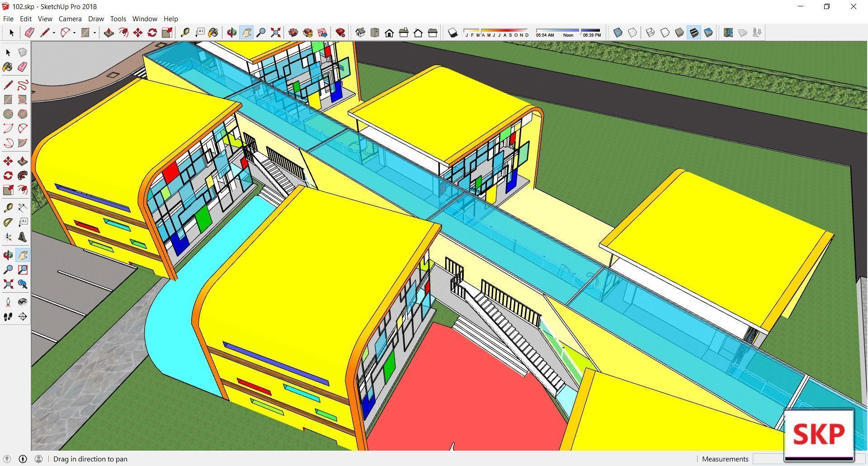Activate the Follow Me tool
Viewport: 868px width, 466px height.
tap(23, 176)
